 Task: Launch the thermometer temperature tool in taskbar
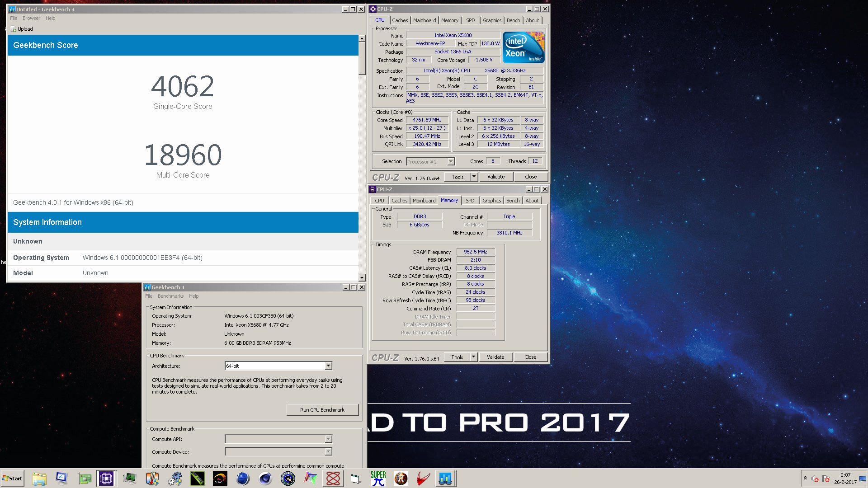(152, 479)
